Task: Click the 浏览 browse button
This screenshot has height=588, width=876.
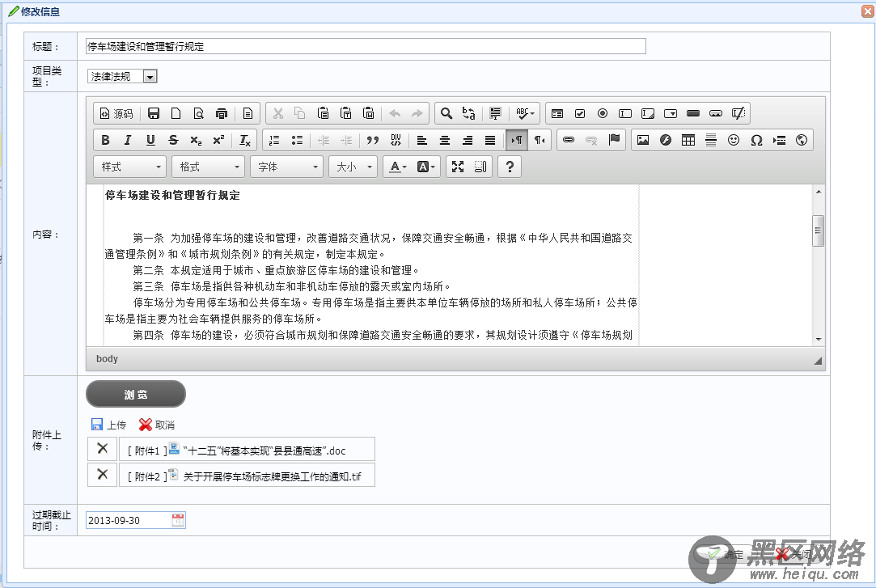Action: click(136, 394)
